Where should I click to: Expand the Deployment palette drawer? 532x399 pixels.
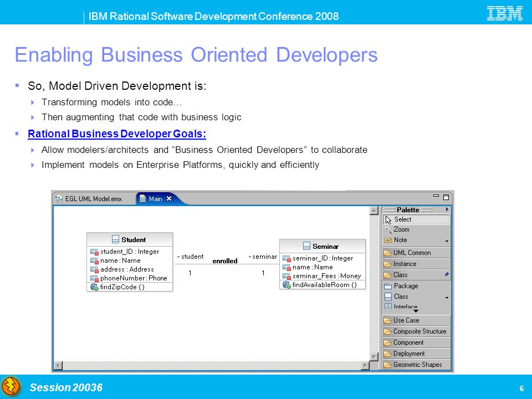coord(416,354)
